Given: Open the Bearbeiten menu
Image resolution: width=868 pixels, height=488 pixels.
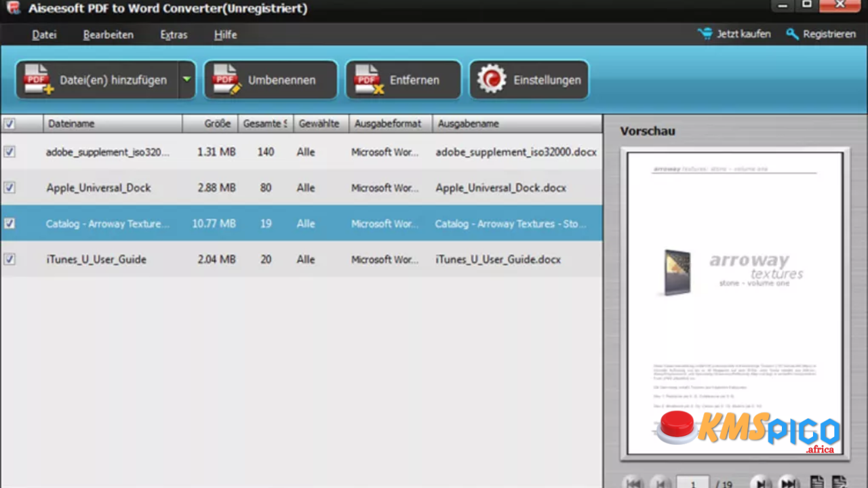Looking at the screenshot, I should pyautogui.click(x=108, y=35).
